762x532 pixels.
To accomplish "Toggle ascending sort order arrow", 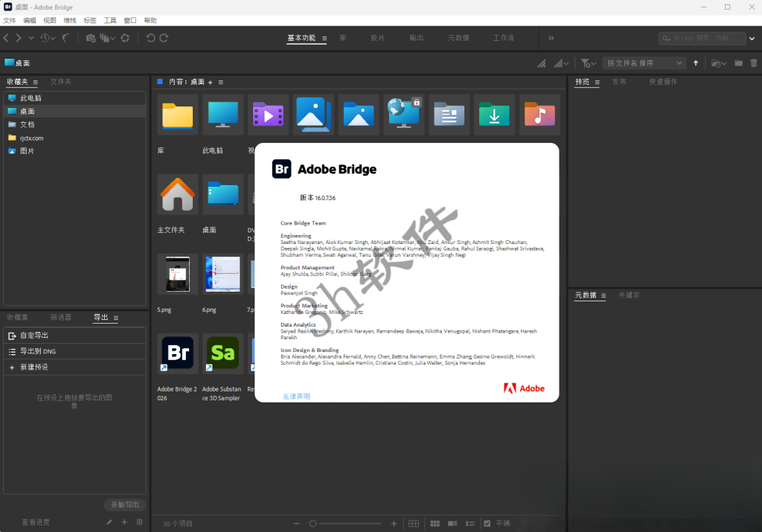I will (x=696, y=63).
